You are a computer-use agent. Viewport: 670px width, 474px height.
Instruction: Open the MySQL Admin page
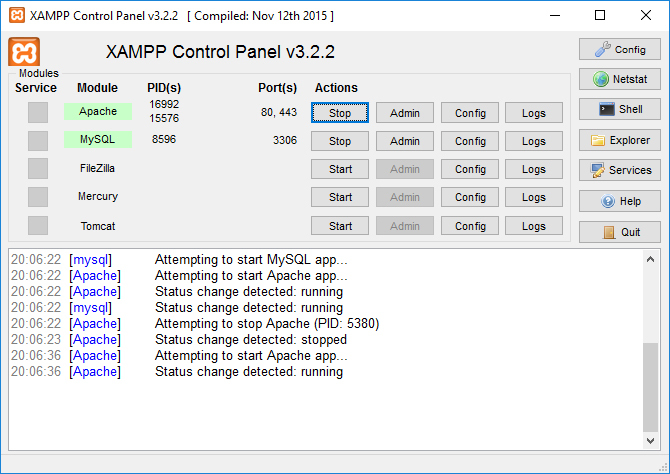pos(405,141)
